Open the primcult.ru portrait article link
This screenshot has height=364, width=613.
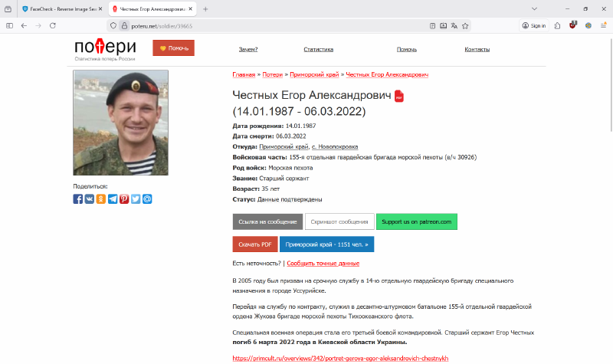click(340, 358)
